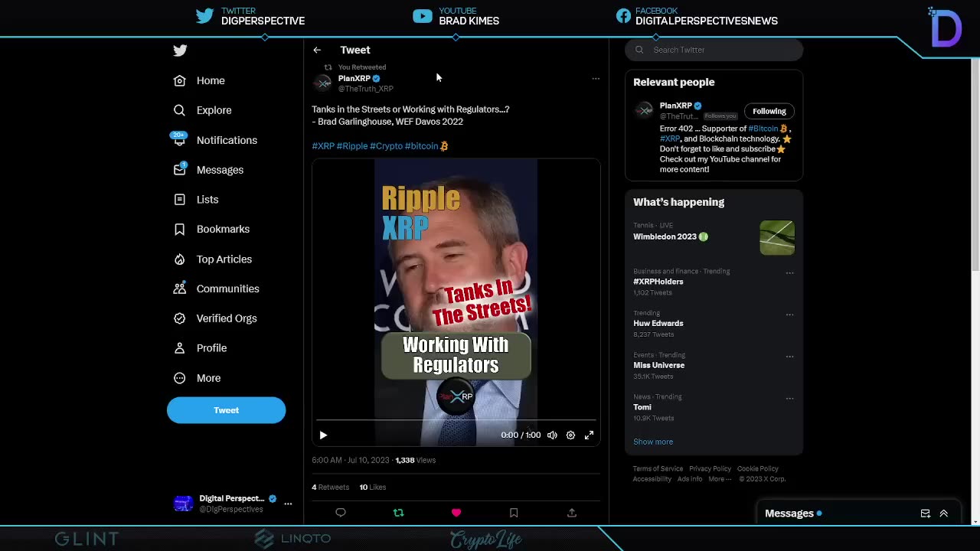
Task: Click the reply speech bubble icon
Action: tap(341, 513)
